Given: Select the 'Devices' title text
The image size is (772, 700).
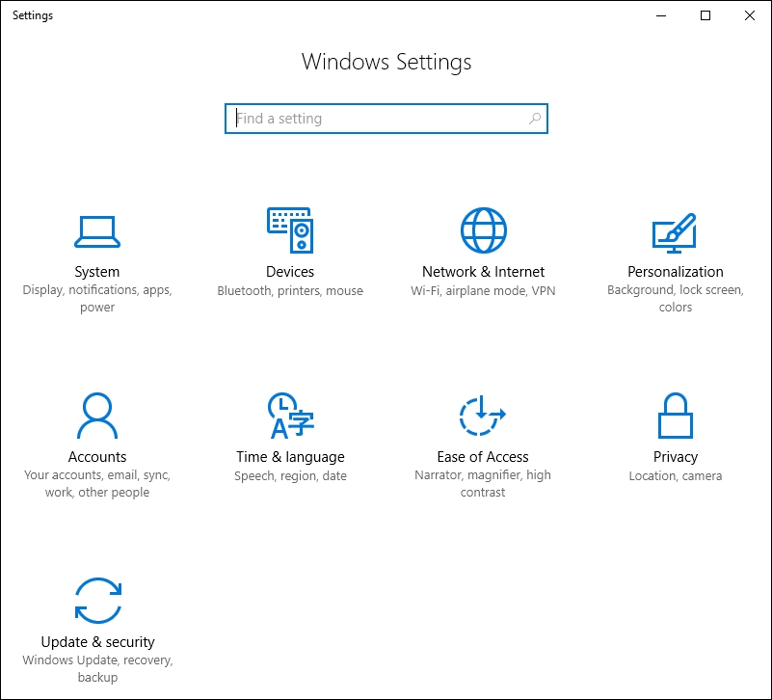Looking at the screenshot, I should [290, 272].
